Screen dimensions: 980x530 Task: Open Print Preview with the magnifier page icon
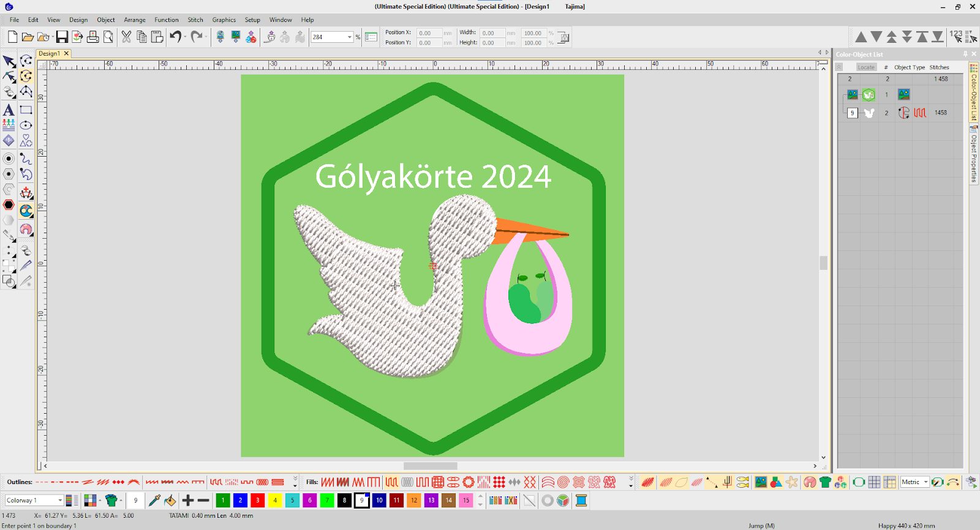point(108,37)
